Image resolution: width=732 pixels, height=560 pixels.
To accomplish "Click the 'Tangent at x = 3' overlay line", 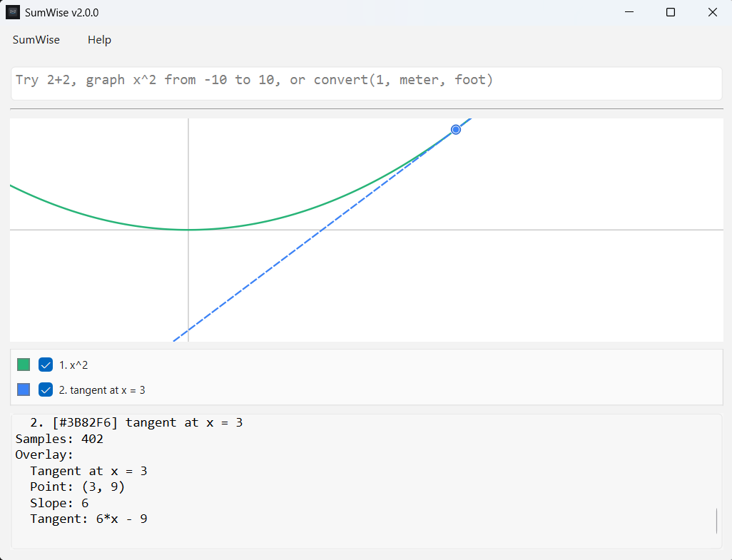I will pyautogui.click(x=88, y=471).
